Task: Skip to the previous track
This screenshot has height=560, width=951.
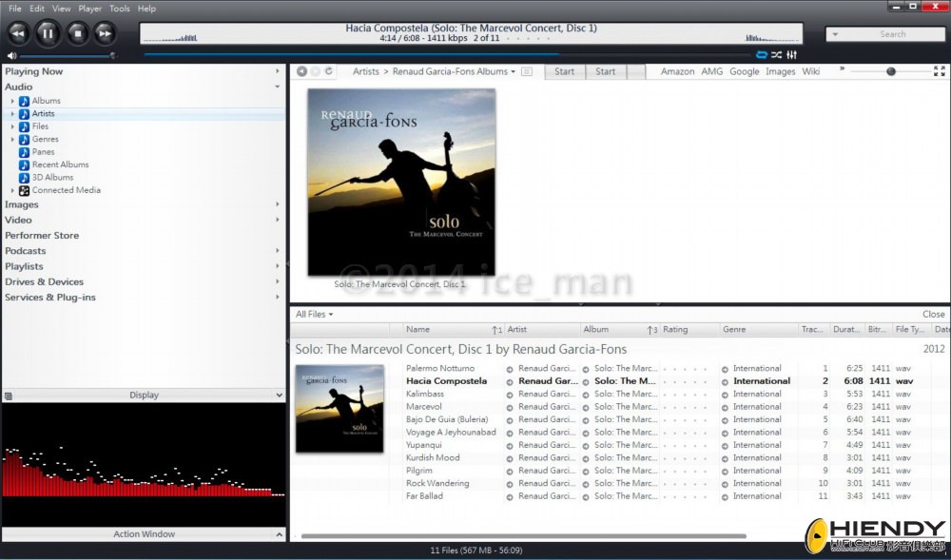Action: (x=19, y=34)
